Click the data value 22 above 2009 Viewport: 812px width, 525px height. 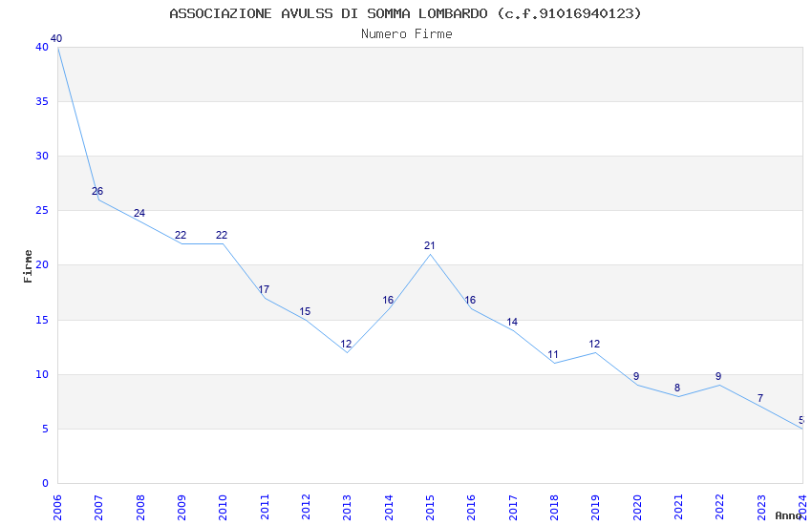181,236
